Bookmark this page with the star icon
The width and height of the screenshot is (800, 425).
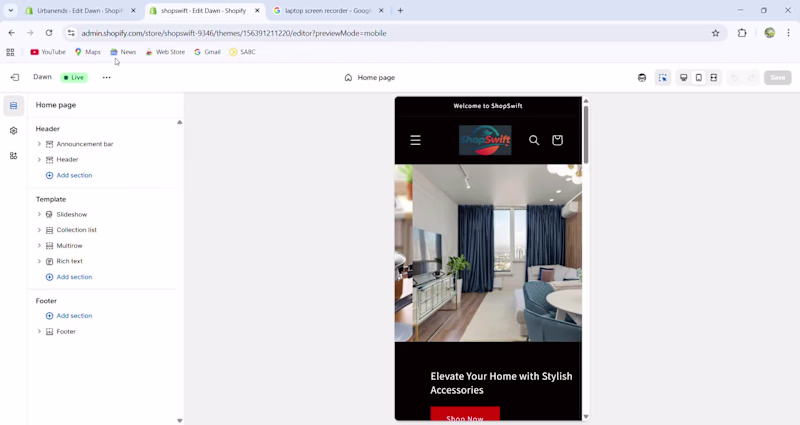tap(715, 33)
